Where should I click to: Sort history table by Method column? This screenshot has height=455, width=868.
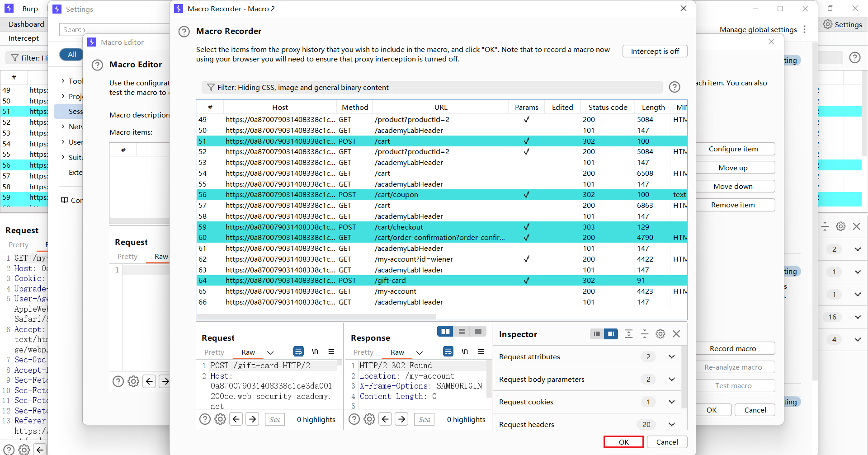pyautogui.click(x=355, y=107)
